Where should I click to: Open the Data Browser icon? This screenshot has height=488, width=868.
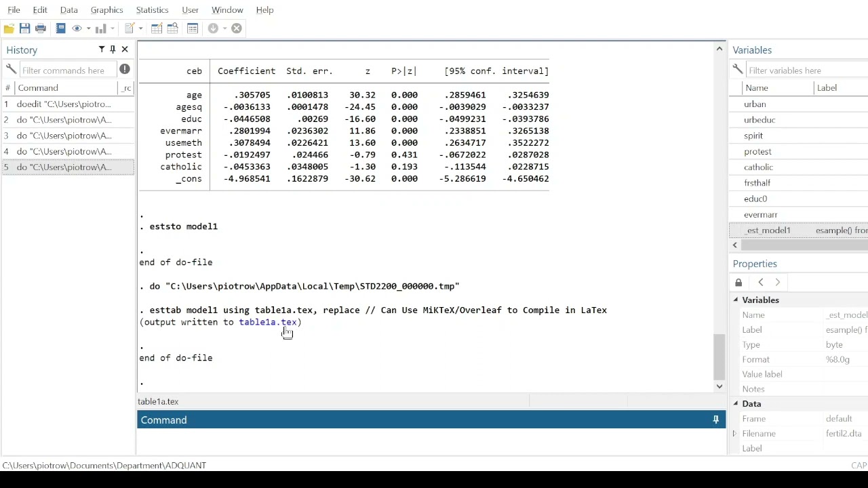(x=172, y=28)
